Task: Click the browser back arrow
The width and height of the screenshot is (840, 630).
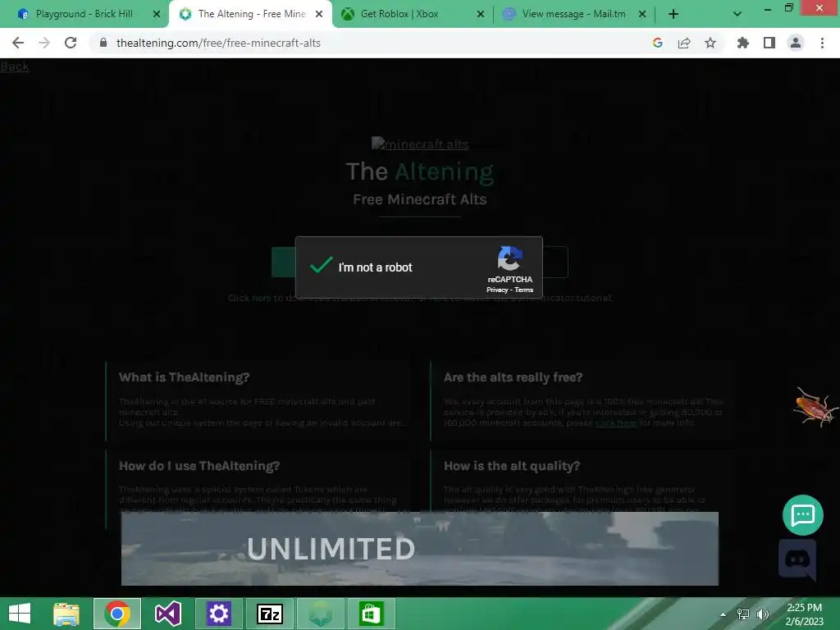Action: click(18, 43)
